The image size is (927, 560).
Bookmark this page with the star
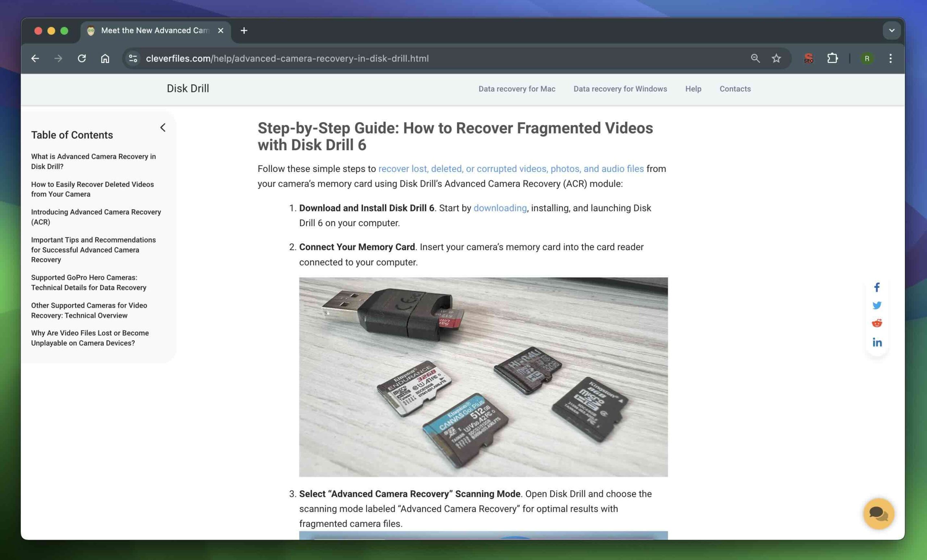776,58
